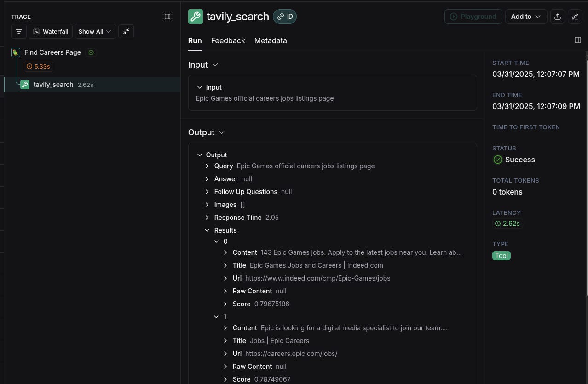Select tavily_search row in trace tree
588x384 pixels.
(x=92, y=85)
